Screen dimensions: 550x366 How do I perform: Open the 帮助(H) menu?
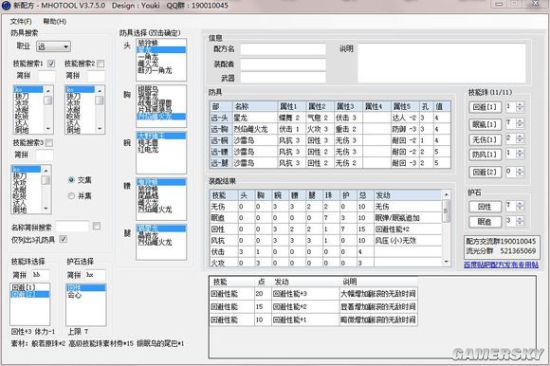point(55,21)
